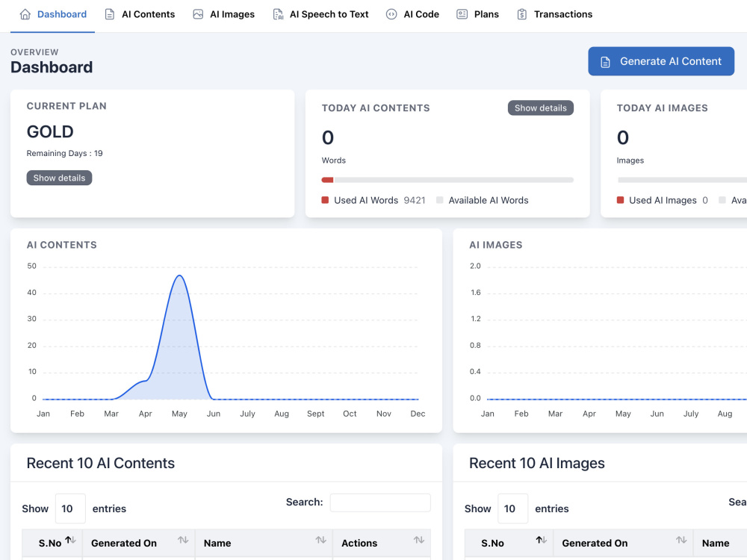Click the AI Images picture icon
The image size is (747, 560).
(198, 14)
